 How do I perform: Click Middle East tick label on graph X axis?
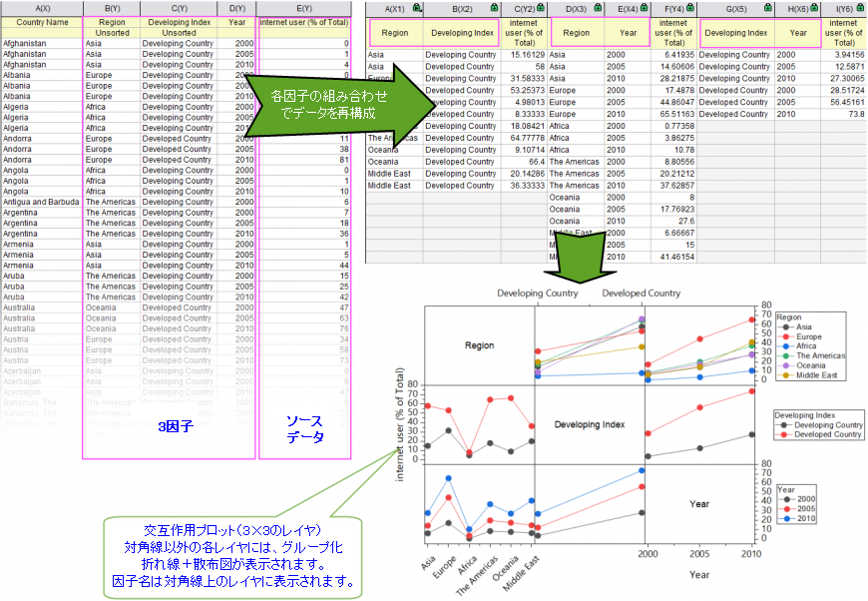pyautogui.click(x=521, y=573)
